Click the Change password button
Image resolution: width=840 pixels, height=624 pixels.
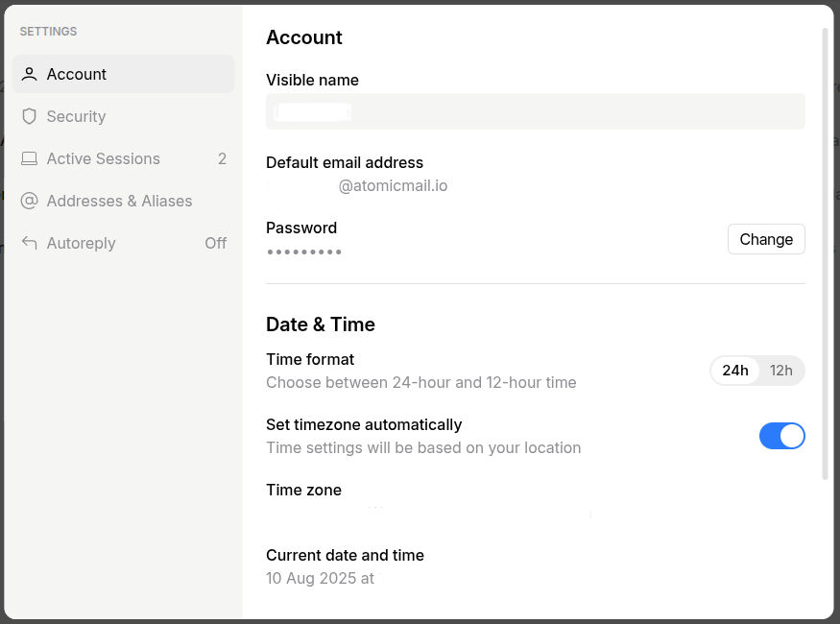(766, 239)
